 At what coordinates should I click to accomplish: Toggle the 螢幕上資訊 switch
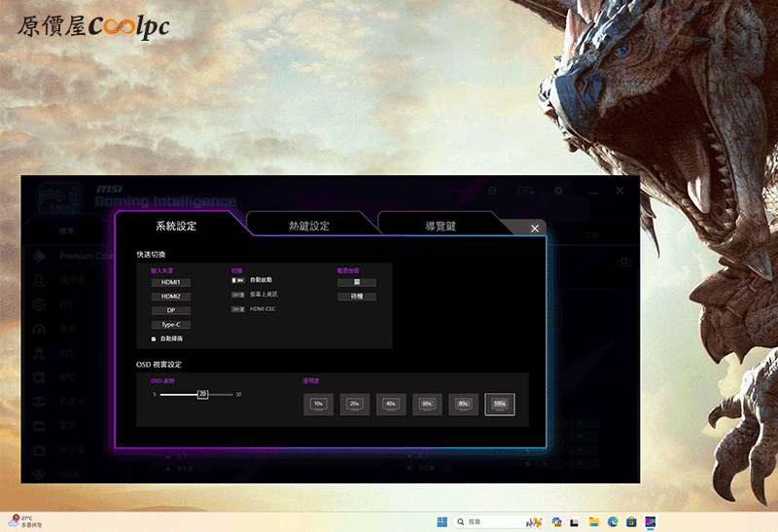coord(237,295)
